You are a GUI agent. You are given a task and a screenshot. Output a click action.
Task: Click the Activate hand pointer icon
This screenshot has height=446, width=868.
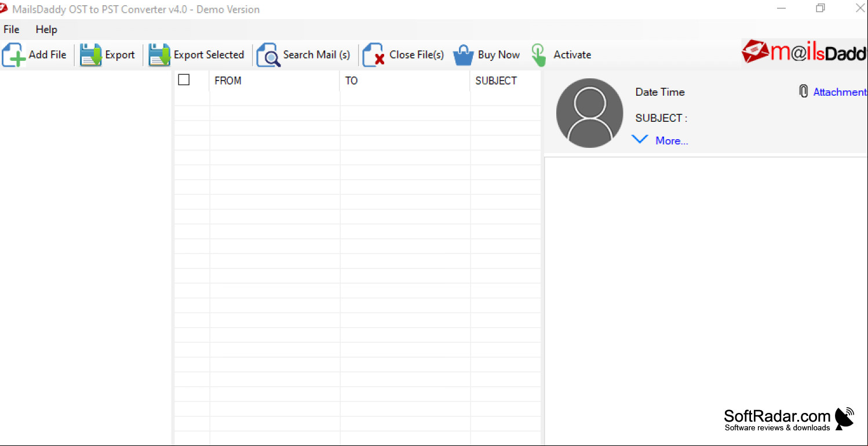click(539, 55)
